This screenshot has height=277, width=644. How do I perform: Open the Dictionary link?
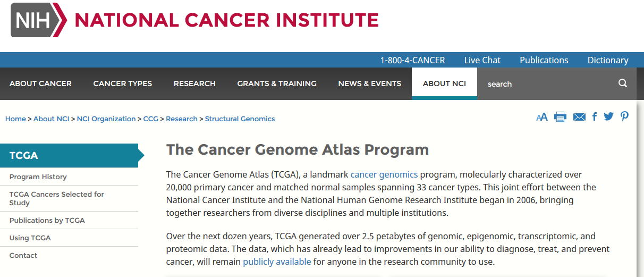(608, 60)
